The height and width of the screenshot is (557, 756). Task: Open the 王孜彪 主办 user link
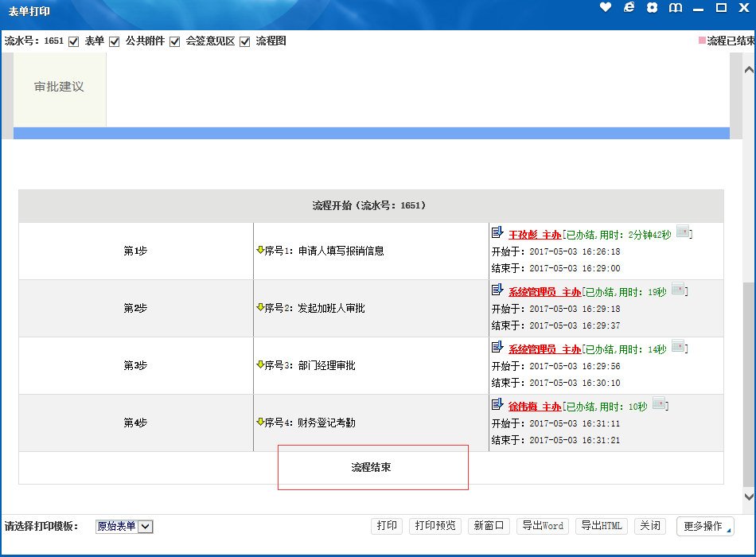point(535,235)
